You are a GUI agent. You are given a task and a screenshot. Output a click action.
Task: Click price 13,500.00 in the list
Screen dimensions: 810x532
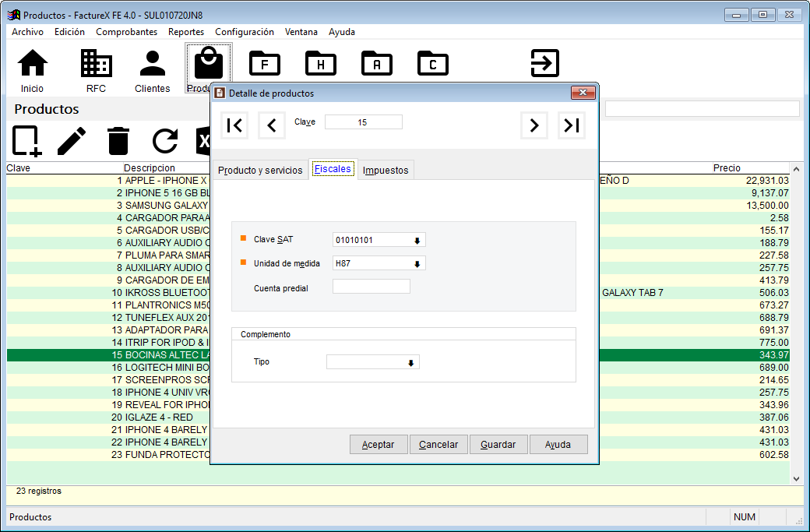click(767, 206)
